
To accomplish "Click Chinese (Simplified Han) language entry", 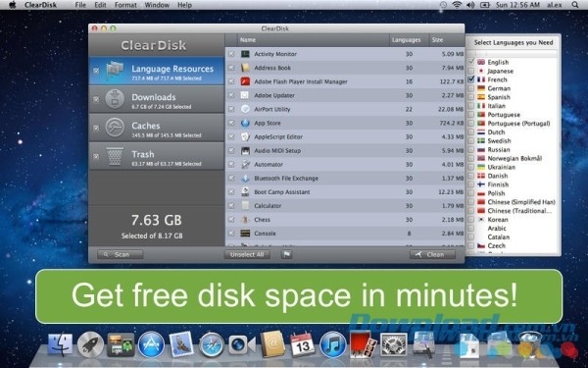I will 521,202.
